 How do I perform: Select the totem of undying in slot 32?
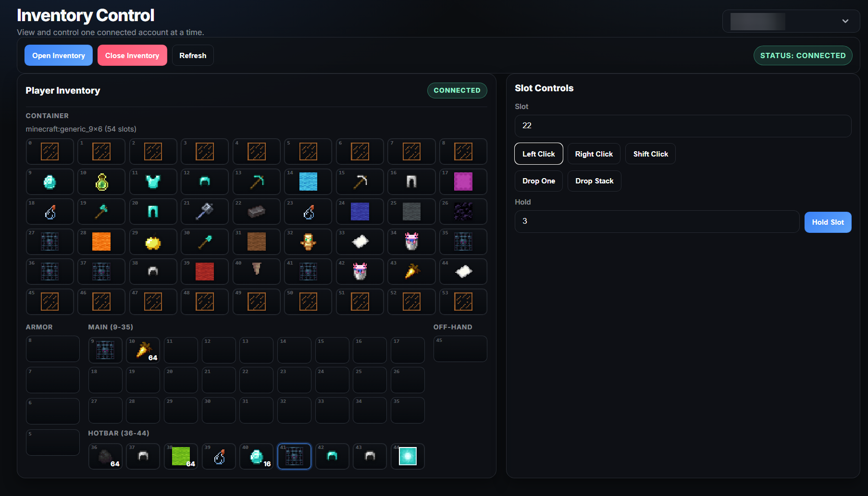click(x=308, y=242)
